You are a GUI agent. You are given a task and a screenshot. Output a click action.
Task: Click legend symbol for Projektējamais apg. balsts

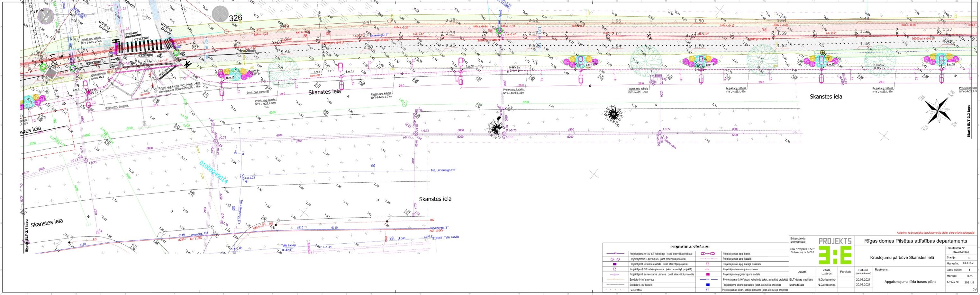pos(708,254)
